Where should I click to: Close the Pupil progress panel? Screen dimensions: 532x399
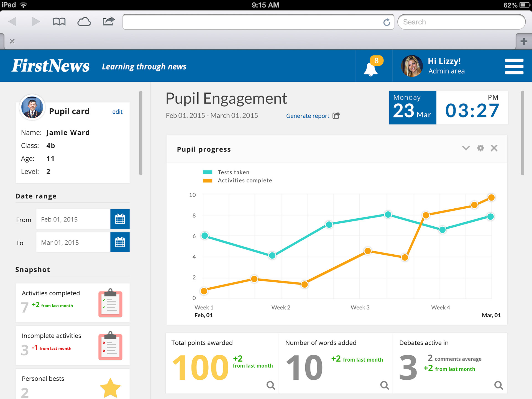pos(494,148)
